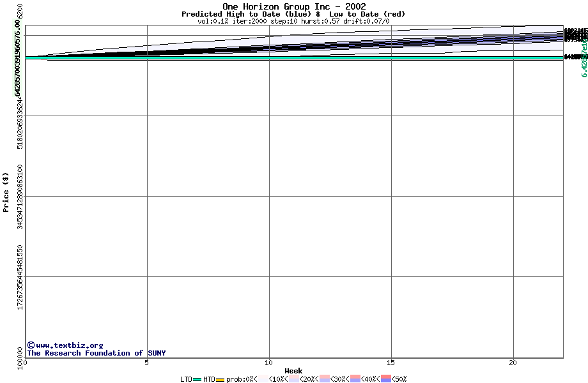The height and width of the screenshot is (383, 588).
Task: Click the parameters line starting 'vol:0.1% iter:2000'
Action: tap(293, 21)
